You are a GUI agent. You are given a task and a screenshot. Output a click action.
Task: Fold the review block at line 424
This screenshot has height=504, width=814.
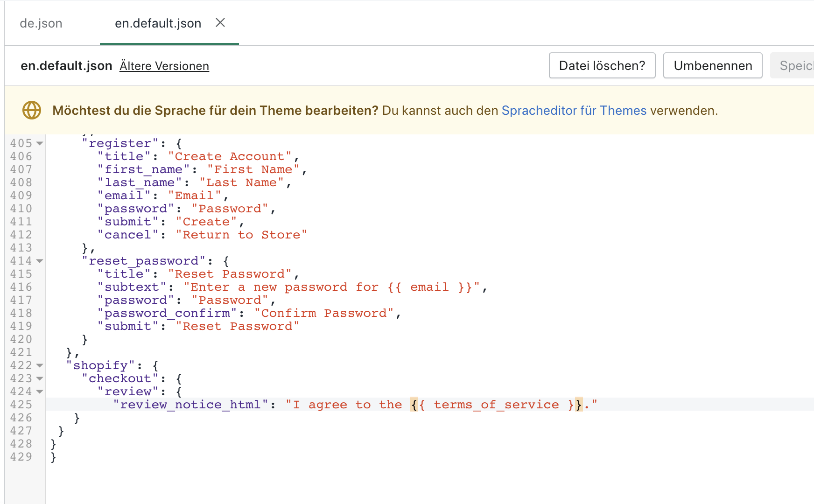tap(40, 392)
